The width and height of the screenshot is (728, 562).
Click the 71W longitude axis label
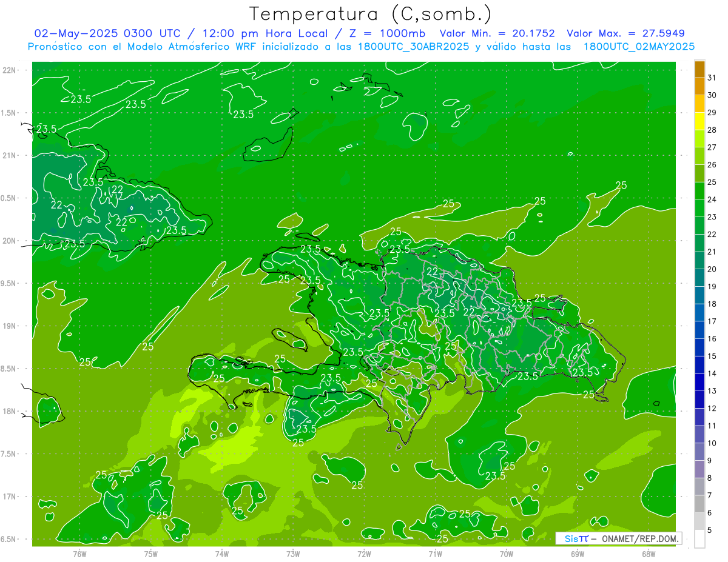pos(435,554)
